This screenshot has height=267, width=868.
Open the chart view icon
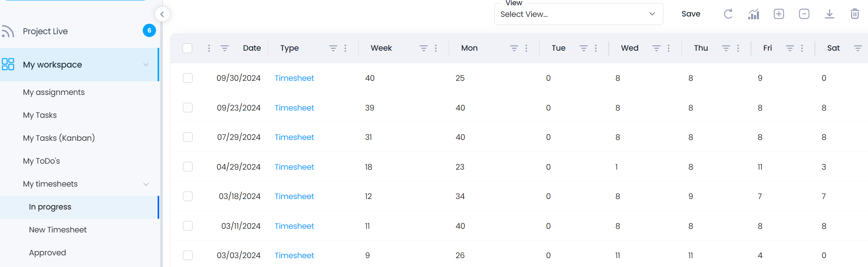point(753,14)
